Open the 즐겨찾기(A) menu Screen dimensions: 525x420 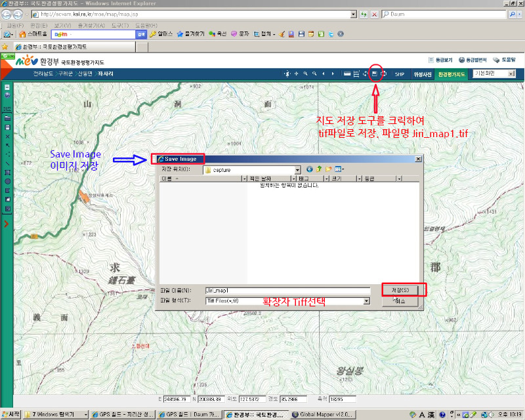[x=91, y=26]
